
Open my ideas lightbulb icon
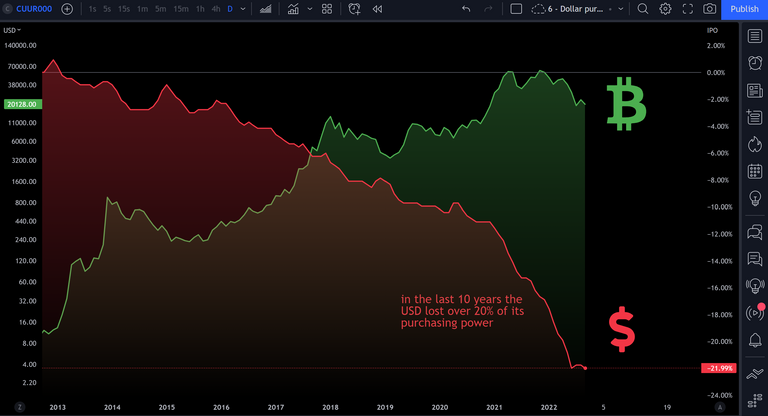(755, 198)
